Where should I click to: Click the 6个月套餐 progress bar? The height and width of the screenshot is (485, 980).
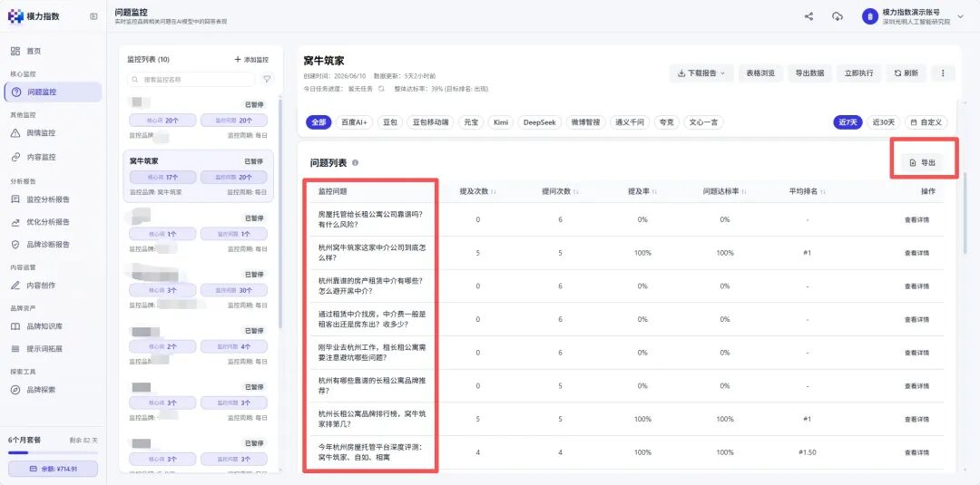click(x=53, y=452)
